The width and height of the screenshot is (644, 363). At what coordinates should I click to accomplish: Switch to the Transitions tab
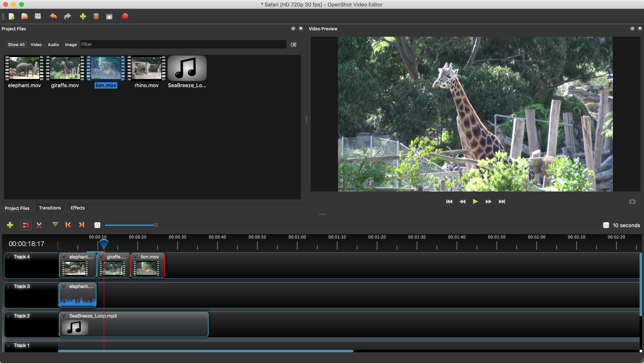(x=50, y=207)
